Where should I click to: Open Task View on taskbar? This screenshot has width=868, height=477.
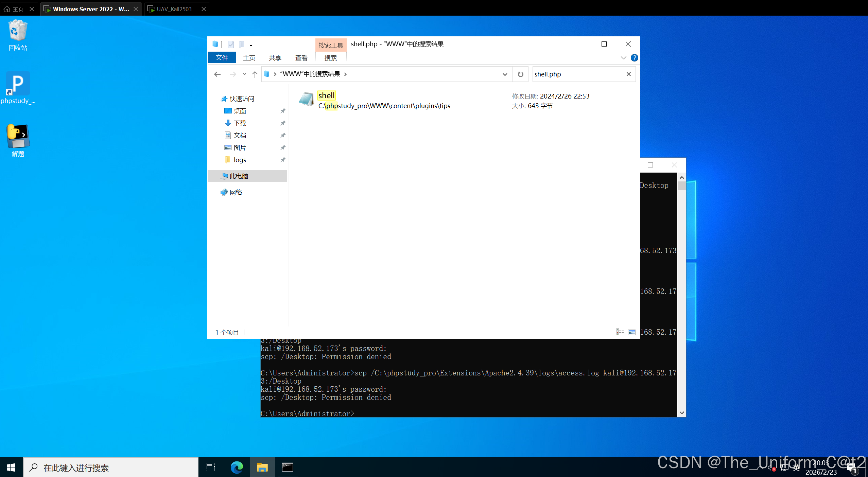point(211,467)
